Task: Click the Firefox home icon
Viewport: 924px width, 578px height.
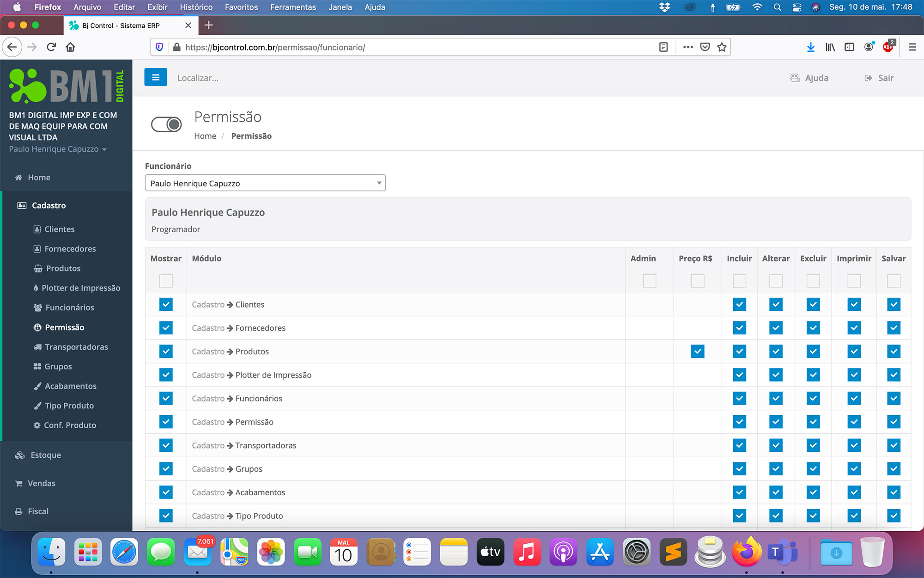Action: point(70,47)
